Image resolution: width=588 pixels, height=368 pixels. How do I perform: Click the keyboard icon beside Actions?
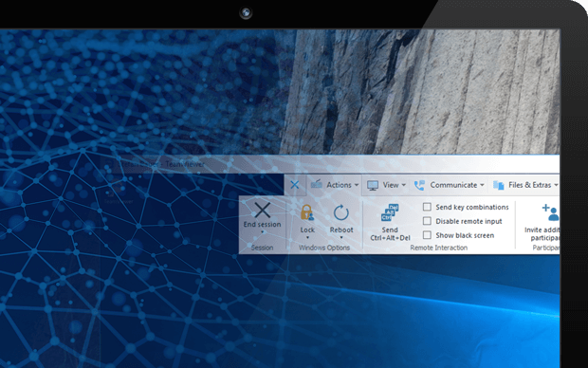coord(317,184)
